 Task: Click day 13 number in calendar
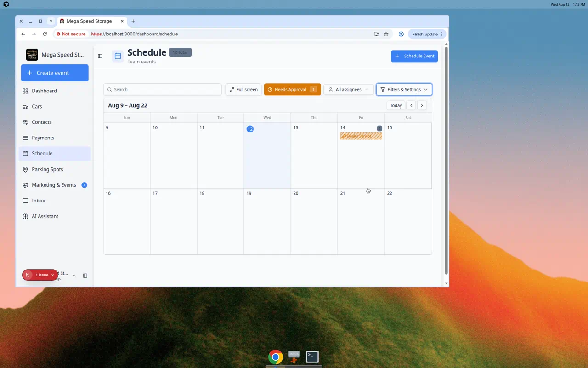coord(296,127)
